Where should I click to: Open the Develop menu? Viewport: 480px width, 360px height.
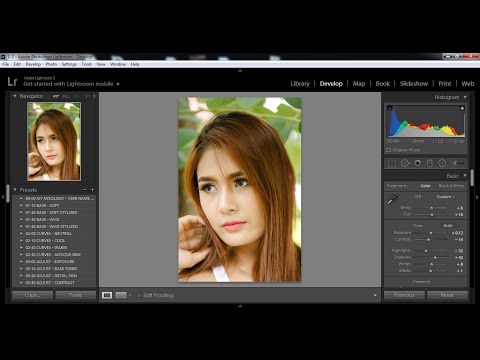pos(33,64)
